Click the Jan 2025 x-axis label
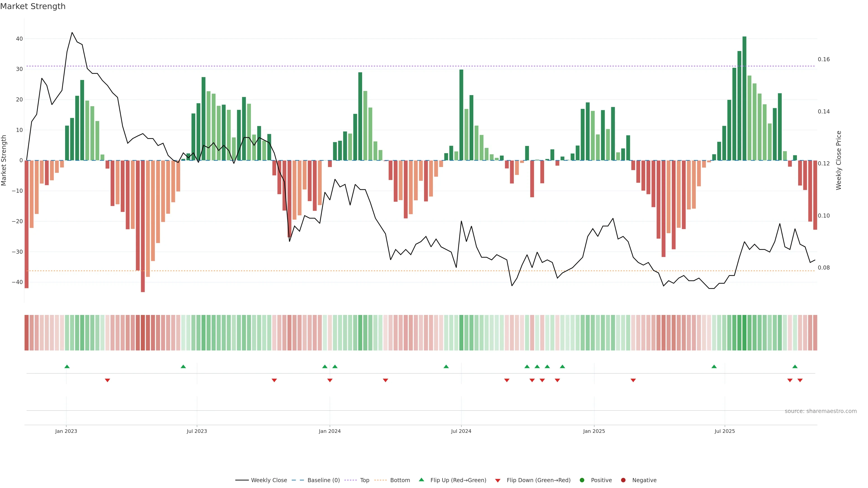 (594, 431)
